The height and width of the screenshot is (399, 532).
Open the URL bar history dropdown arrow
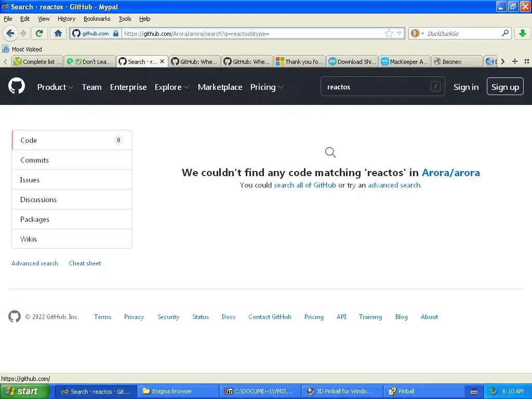[400, 33]
